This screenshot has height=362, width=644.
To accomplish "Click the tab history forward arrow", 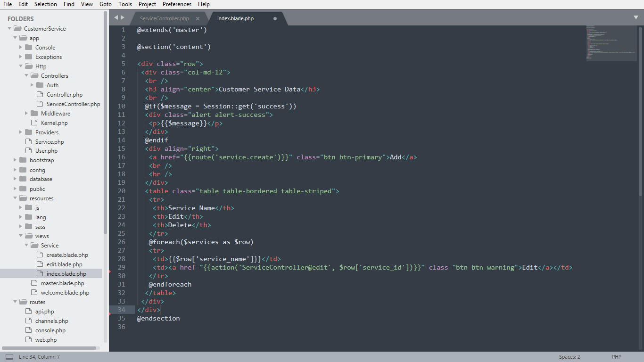I will [123, 17].
